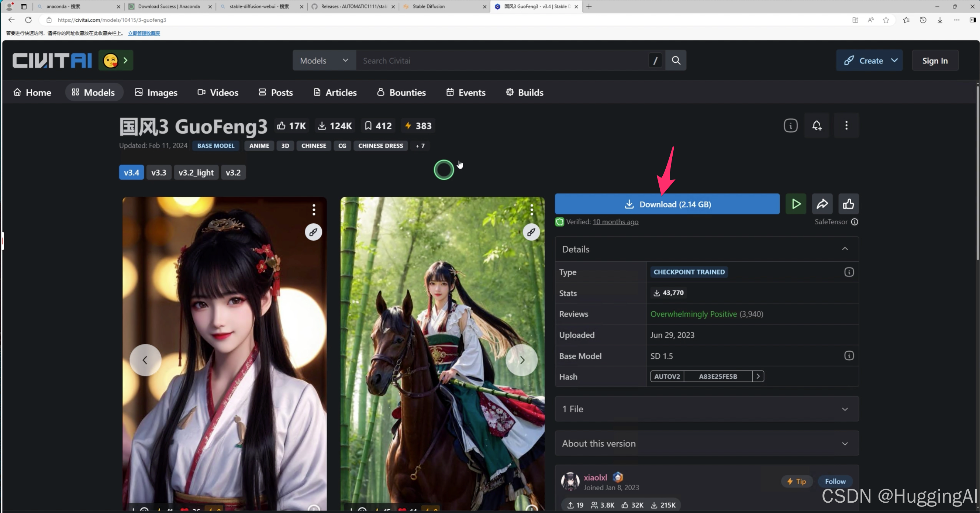Click the info icon beside SafeTensor
Screen dimensions: 980x513
855,222
